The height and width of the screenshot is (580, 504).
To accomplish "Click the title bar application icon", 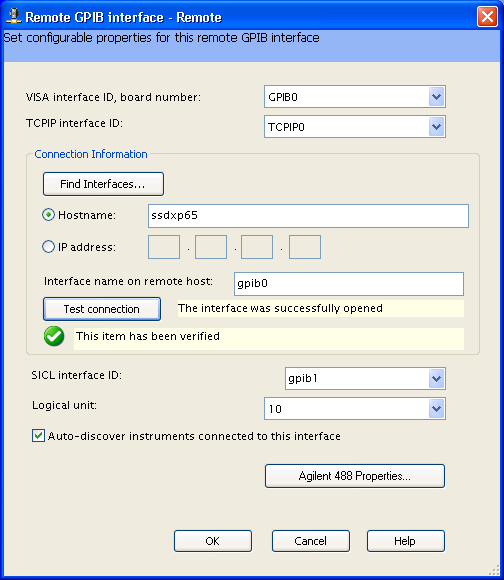I will (x=14, y=17).
